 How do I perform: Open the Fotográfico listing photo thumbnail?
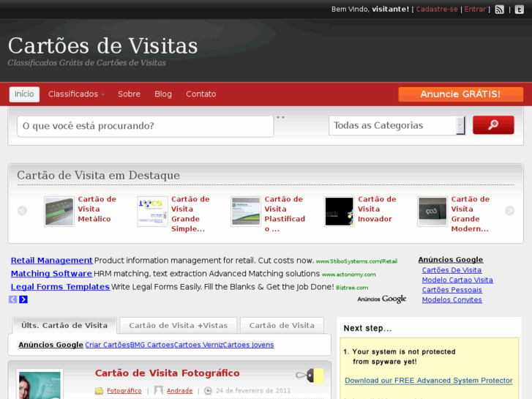pyautogui.click(x=40, y=384)
